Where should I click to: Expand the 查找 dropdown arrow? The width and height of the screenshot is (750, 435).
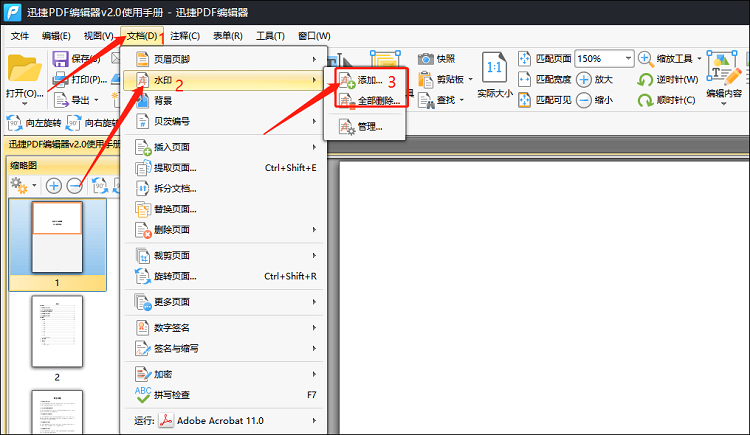[462, 100]
